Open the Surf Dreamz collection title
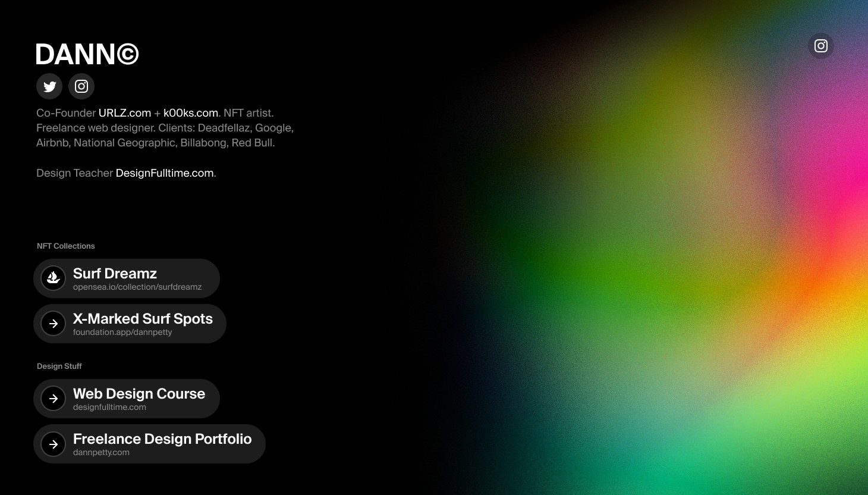Viewport: 868px width, 495px height. 115,274
